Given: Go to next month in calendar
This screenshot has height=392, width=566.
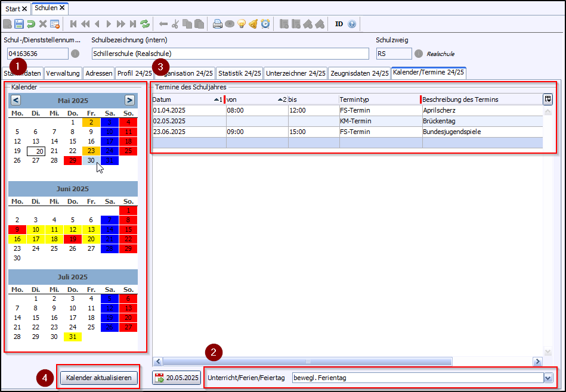Looking at the screenshot, I should 129,100.
